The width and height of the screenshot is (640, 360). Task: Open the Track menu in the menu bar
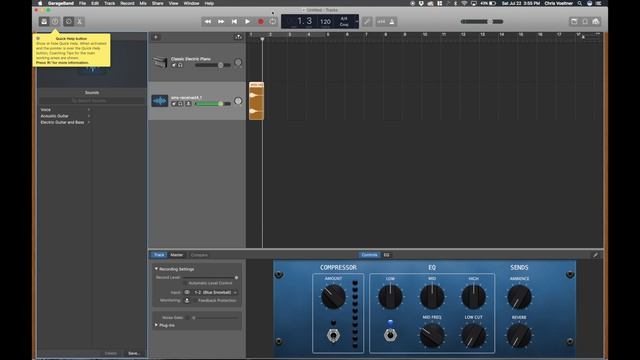[x=109, y=3]
